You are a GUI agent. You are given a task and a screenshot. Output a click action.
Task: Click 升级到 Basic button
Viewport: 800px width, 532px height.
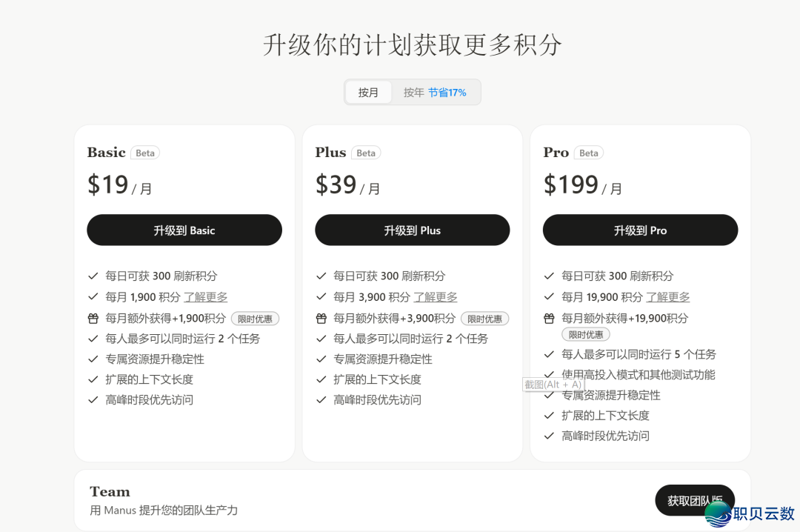click(184, 230)
